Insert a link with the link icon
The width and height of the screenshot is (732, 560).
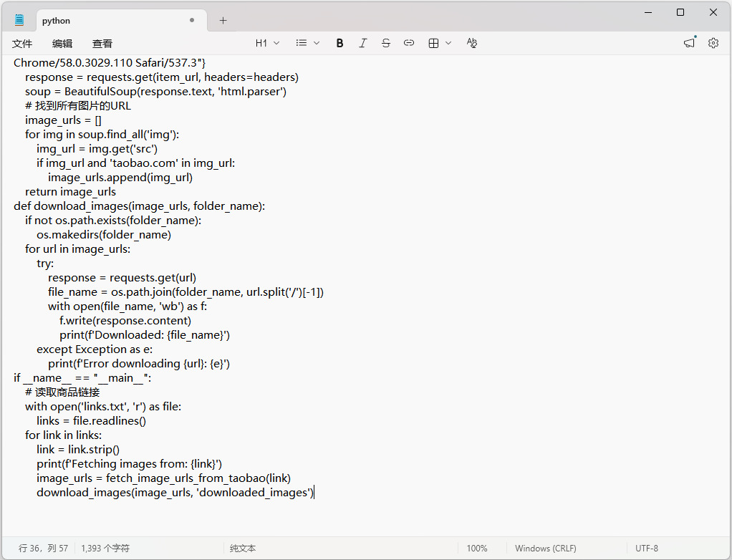pyautogui.click(x=409, y=43)
